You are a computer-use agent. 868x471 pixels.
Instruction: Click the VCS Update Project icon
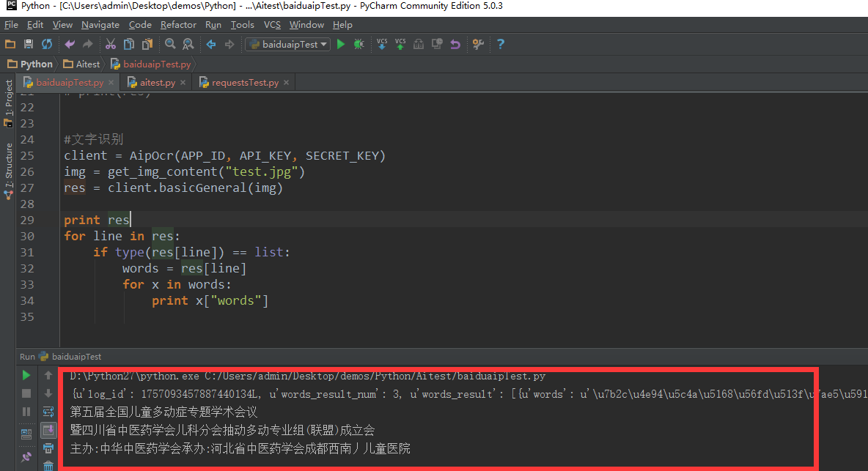(382, 45)
